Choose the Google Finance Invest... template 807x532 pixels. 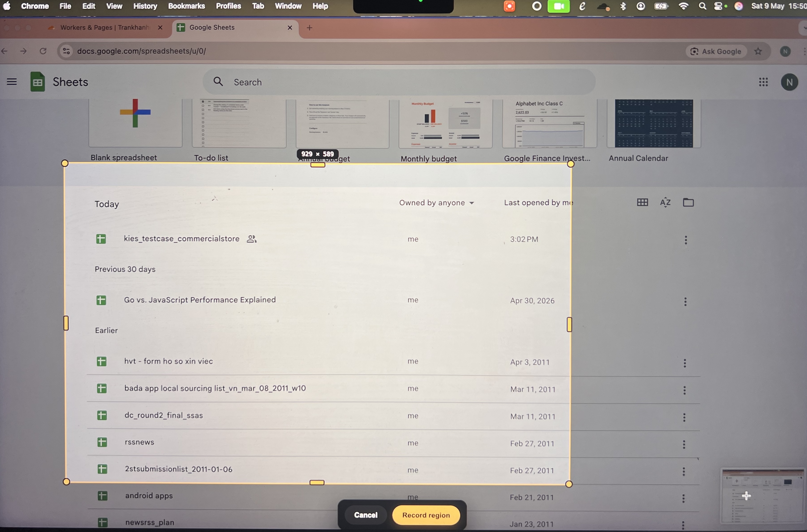tap(550, 124)
